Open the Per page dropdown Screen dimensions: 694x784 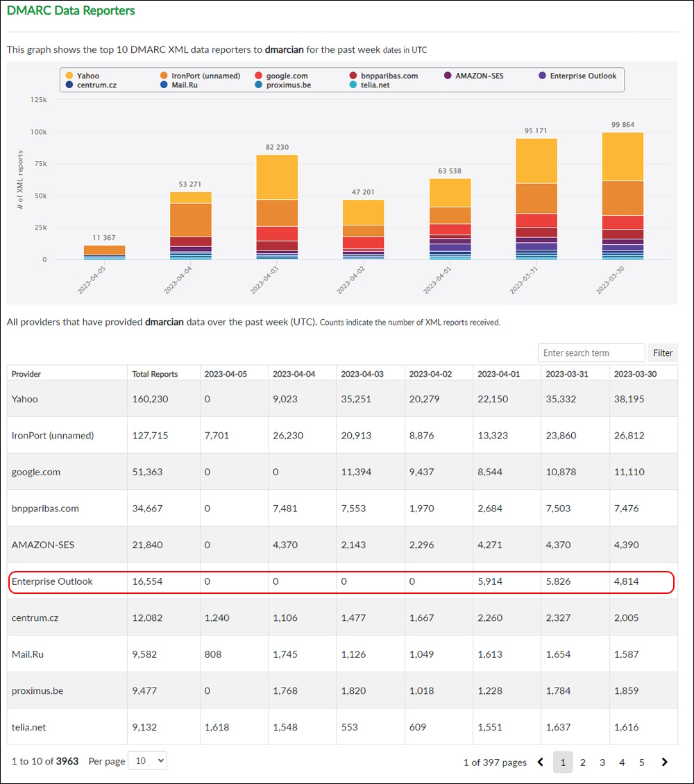[147, 760]
